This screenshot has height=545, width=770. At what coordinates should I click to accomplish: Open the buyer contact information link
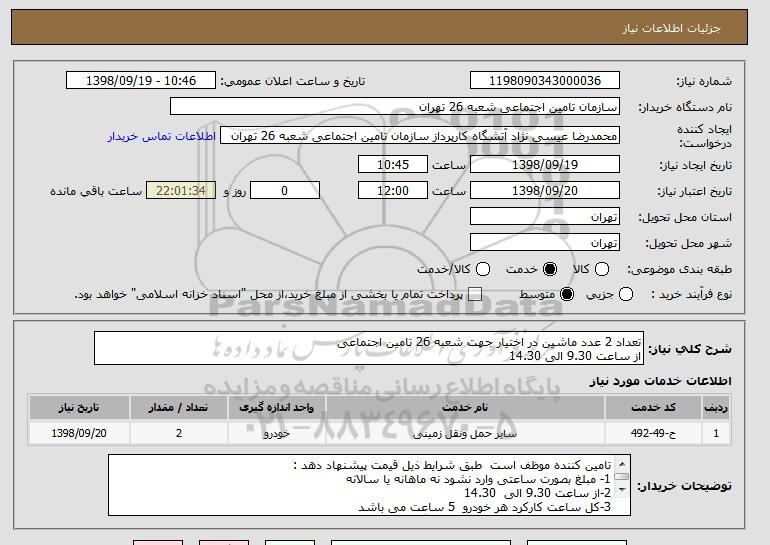pyautogui.click(x=162, y=136)
